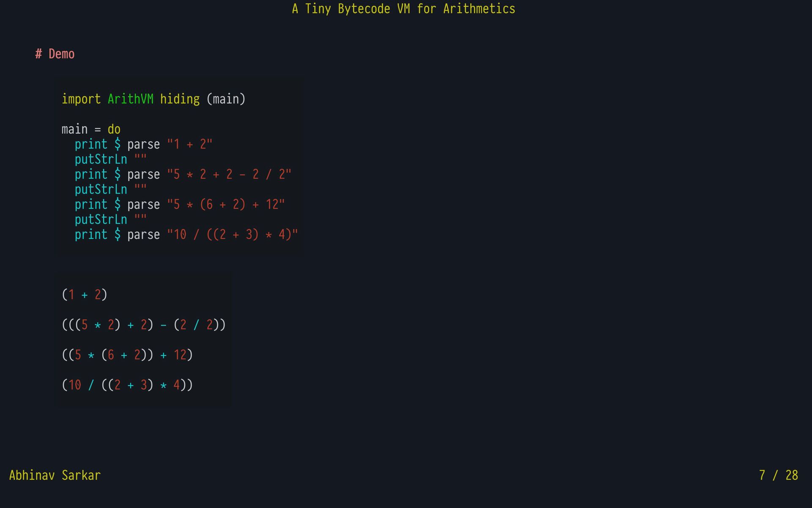Click string "10 / ((2 + 3) * 4)"
This screenshot has height=508, width=812.
click(232, 235)
